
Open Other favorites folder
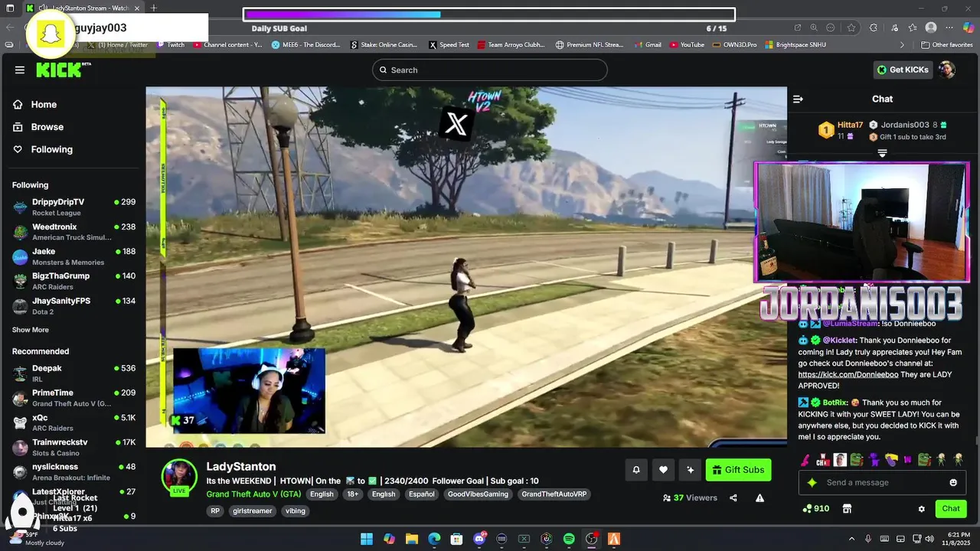pyautogui.click(x=946, y=45)
